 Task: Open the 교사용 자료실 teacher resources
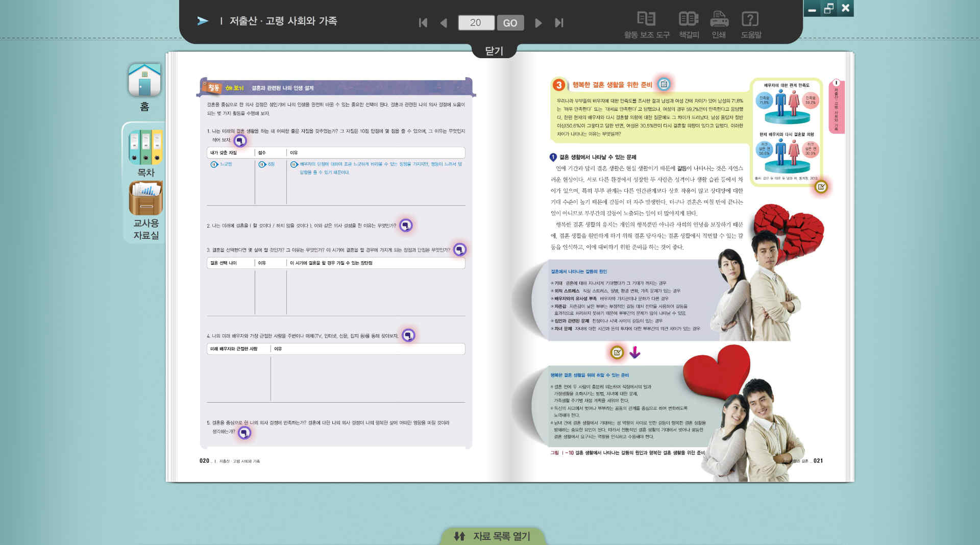pyautogui.click(x=146, y=210)
